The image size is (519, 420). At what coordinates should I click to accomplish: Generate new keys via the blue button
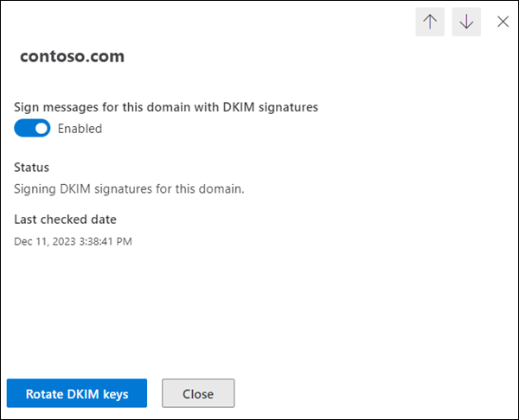pyautogui.click(x=77, y=393)
